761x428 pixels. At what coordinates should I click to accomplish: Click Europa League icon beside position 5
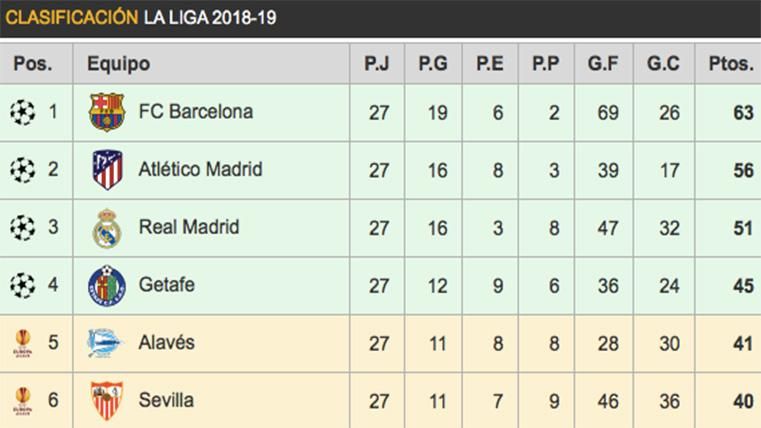pyautogui.click(x=21, y=343)
